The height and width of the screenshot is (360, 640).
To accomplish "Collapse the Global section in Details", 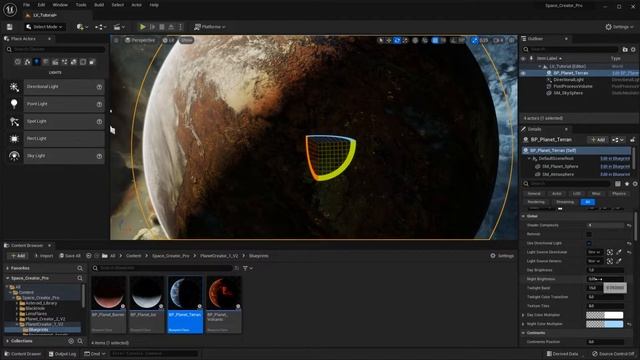I will [523, 216].
